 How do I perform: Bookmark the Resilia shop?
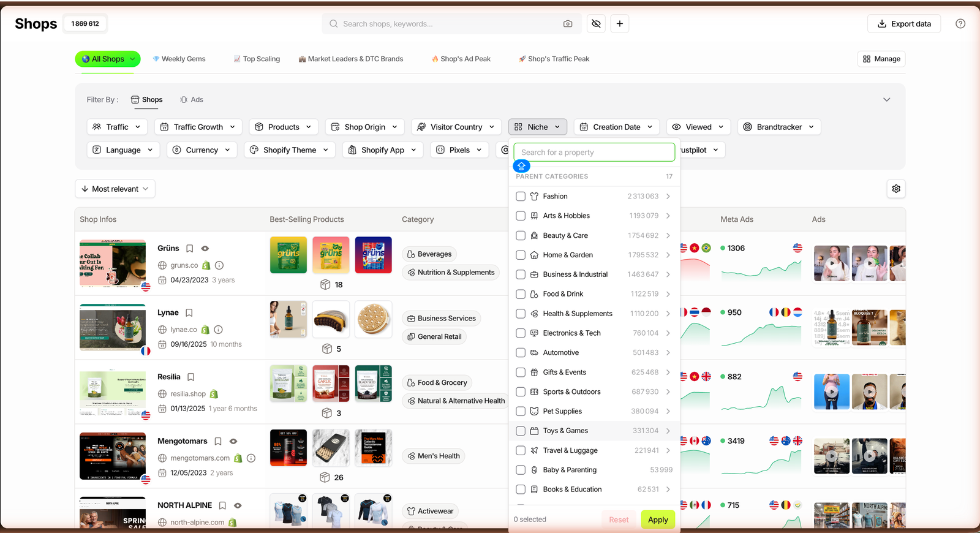tap(191, 377)
